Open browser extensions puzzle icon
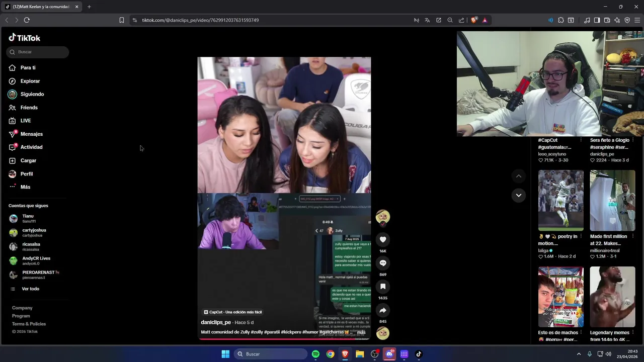 [561, 20]
